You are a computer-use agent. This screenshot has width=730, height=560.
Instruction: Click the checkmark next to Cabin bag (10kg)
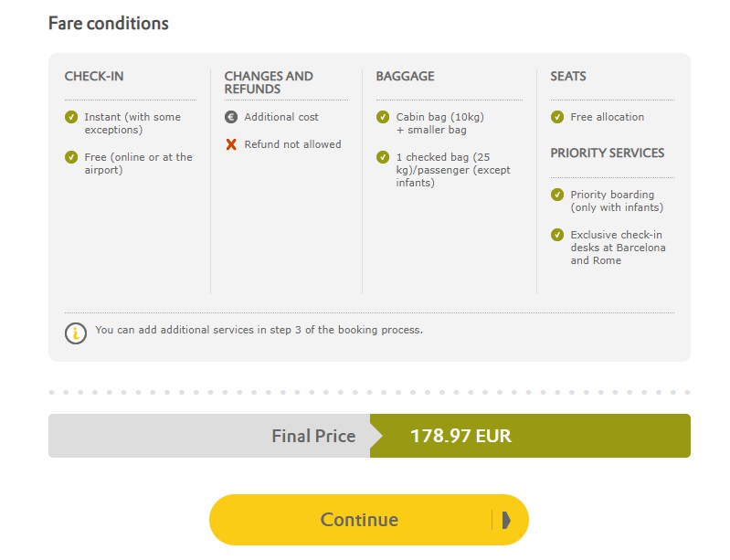click(x=383, y=117)
